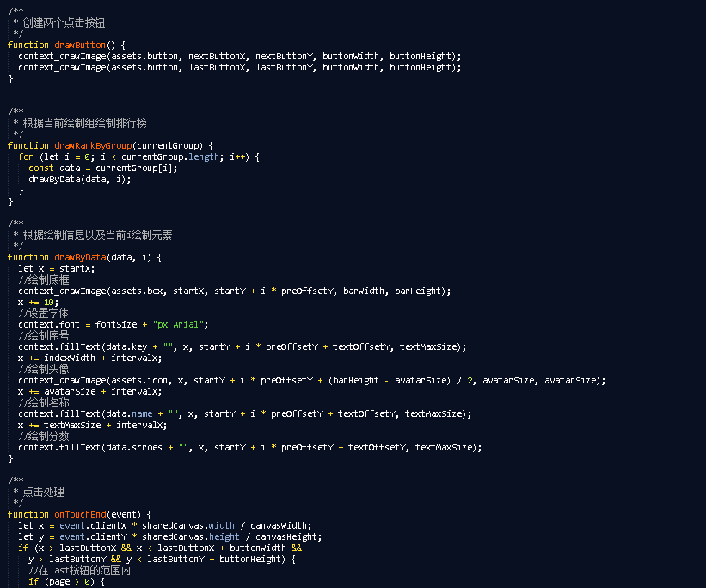Click the line x += indexWidth + intervalX;
706x588 pixels.
click(x=90, y=358)
